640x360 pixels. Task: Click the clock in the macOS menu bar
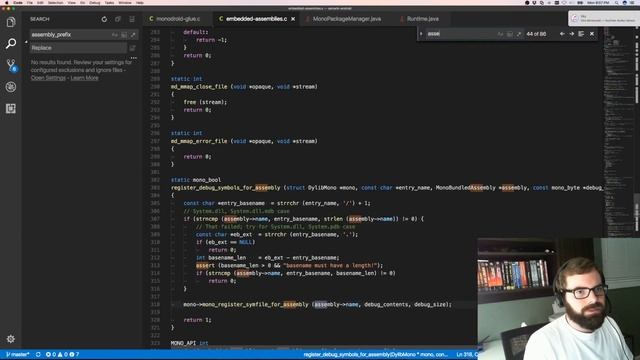(598, 2)
